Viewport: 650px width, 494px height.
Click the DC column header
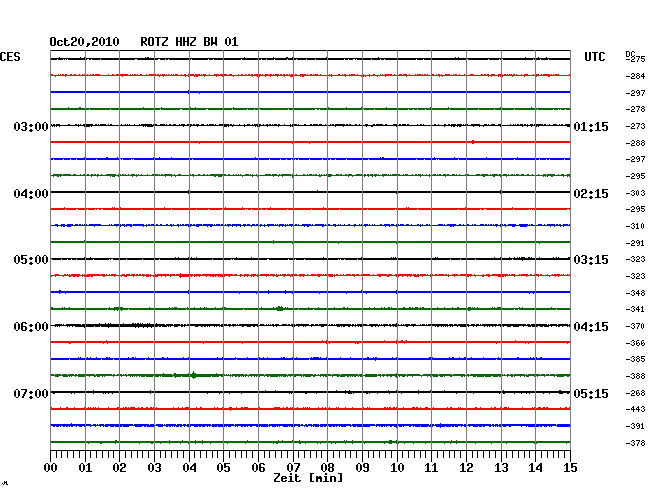tap(630, 54)
